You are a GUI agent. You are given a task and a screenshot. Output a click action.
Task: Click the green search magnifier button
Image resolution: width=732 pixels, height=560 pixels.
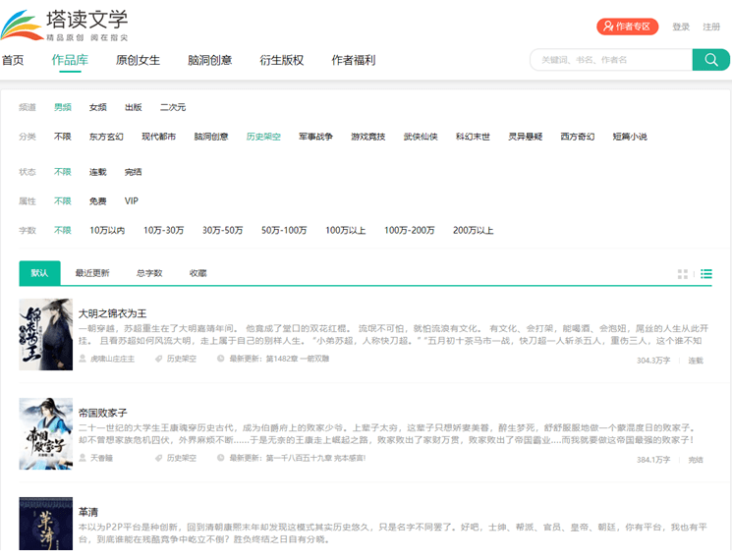(x=710, y=60)
